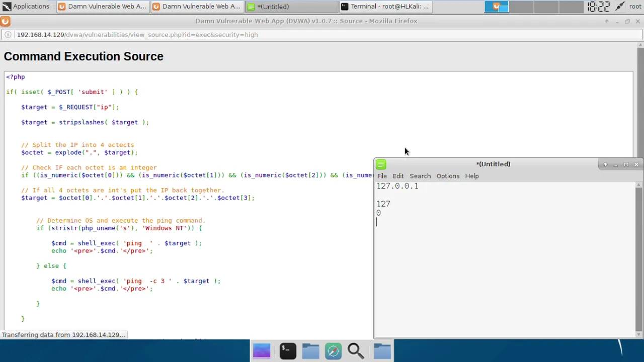Open the last folder icon in the dock
644x362 pixels.
382,351
